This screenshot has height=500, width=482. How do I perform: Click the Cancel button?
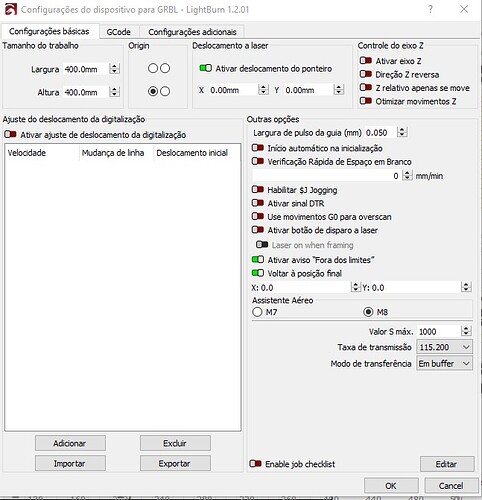click(451, 485)
